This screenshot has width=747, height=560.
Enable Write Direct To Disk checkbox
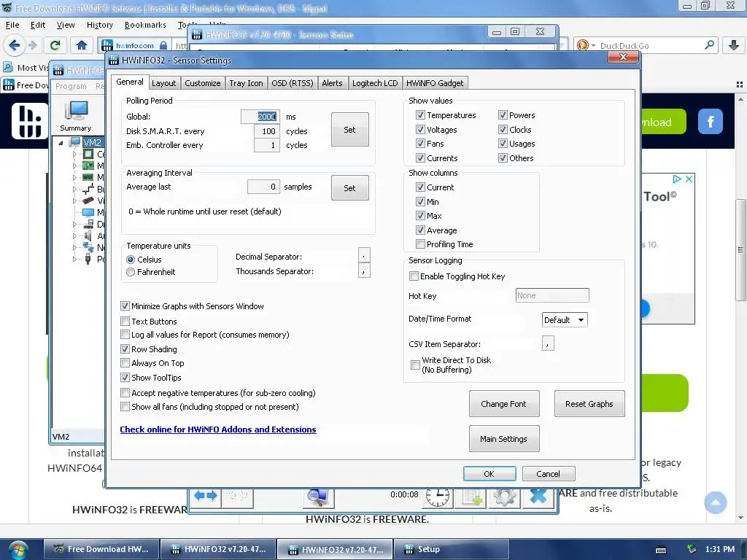coord(415,365)
